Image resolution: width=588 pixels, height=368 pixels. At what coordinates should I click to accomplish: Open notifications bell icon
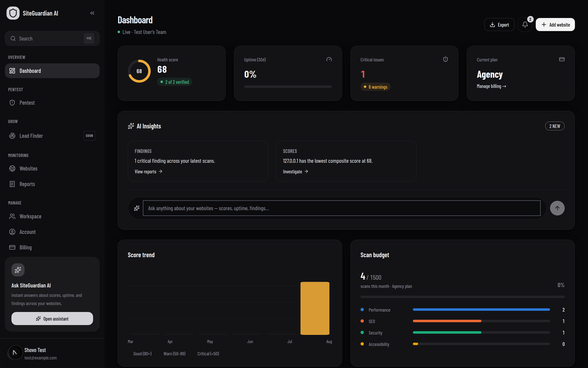[525, 25]
